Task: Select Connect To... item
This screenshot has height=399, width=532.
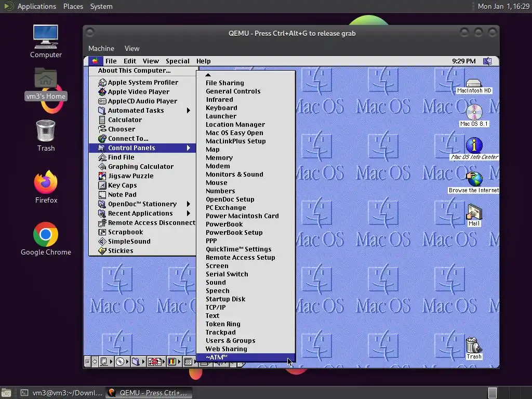Action: 142,138
